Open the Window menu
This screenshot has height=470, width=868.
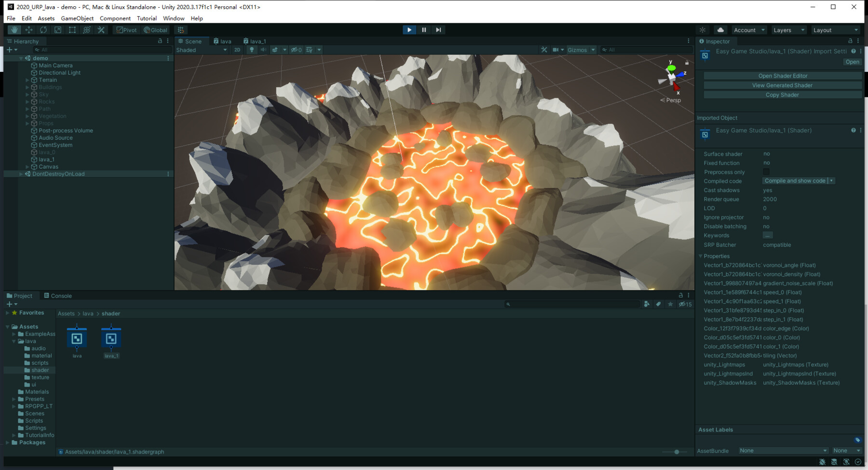(173, 18)
